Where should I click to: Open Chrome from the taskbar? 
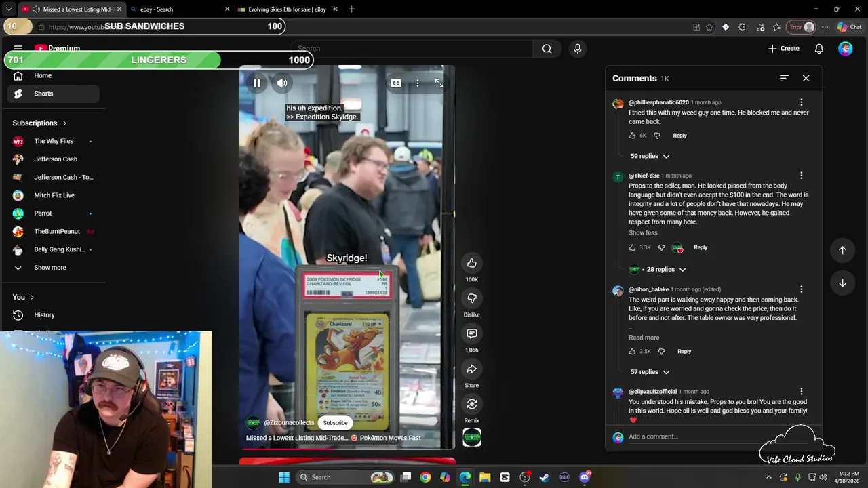425,477
